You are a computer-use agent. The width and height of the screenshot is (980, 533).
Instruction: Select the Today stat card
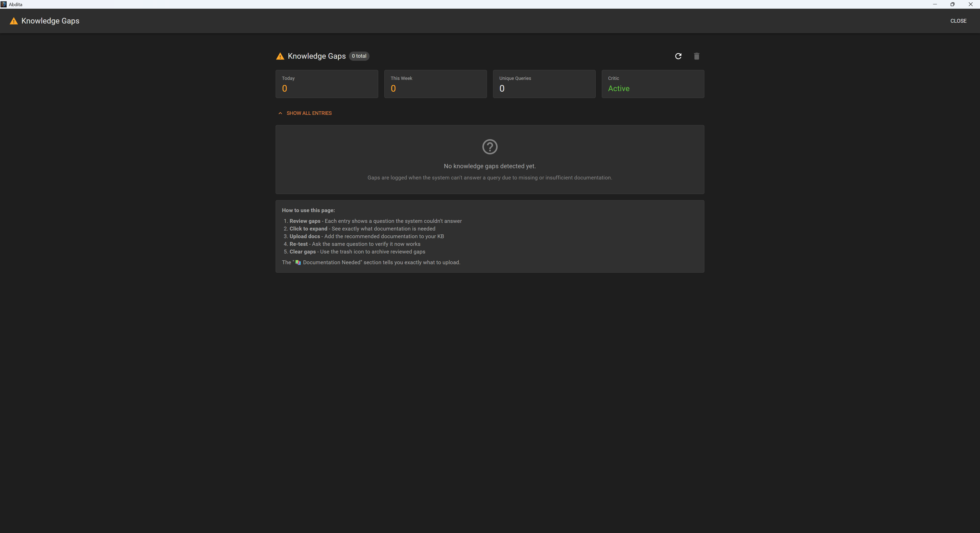tap(326, 84)
